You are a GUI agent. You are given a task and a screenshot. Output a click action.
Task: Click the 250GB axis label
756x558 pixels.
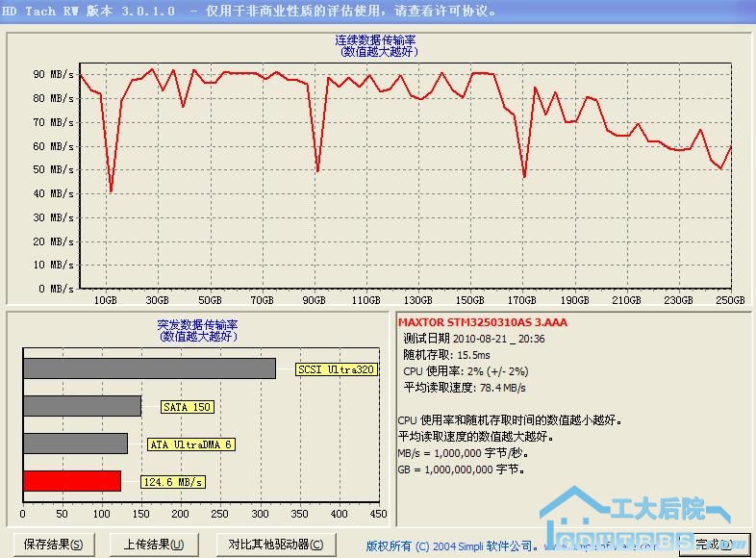pyautogui.click(x=730, y=300)
